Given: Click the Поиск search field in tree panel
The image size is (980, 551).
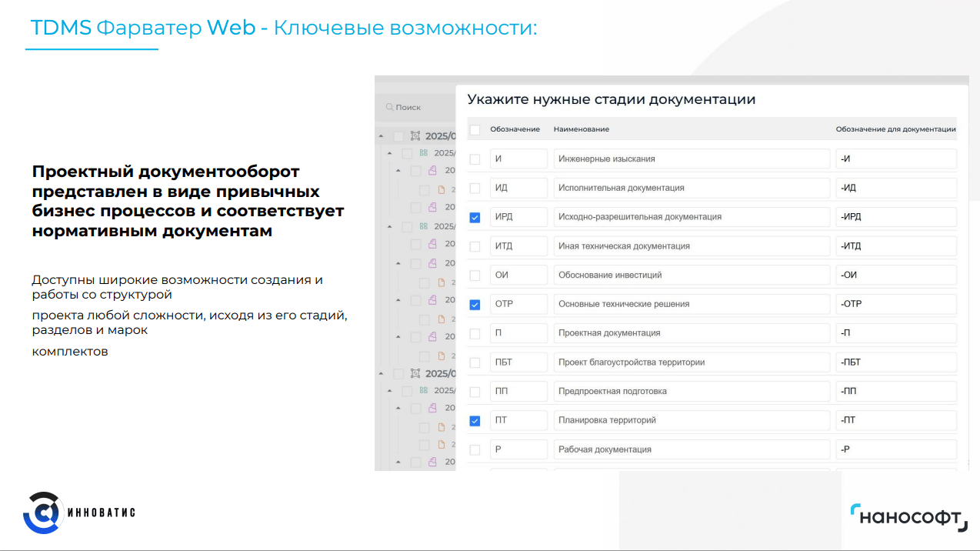Looking at the screenshot, I should 415,108.
